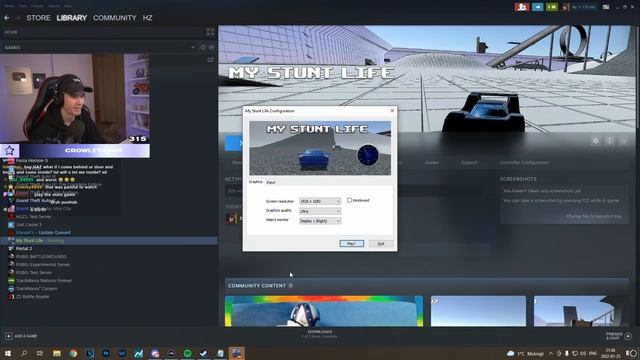Open the Windows Start menu
Image resolution: width=640 pixels, height=360 pixels.
(7, 353)
